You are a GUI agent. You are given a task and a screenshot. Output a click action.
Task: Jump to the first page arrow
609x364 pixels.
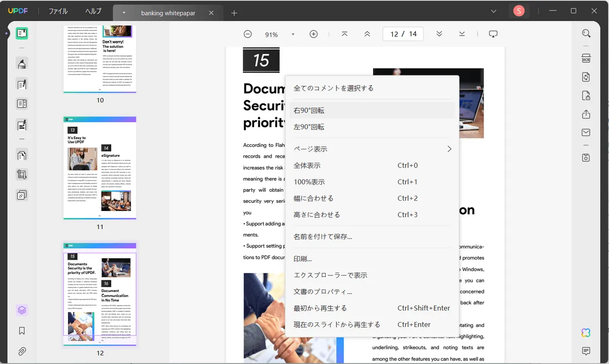click(345, 34)
